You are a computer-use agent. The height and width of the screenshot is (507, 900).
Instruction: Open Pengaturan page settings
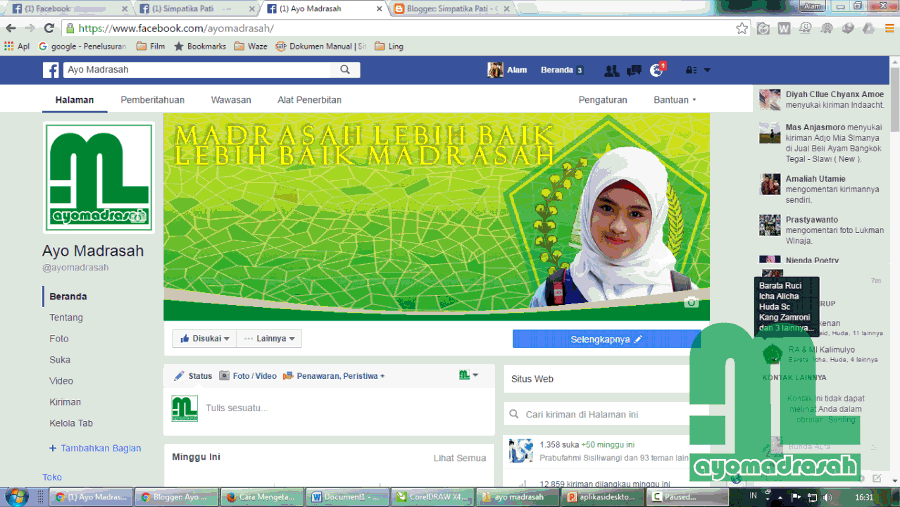603,100
